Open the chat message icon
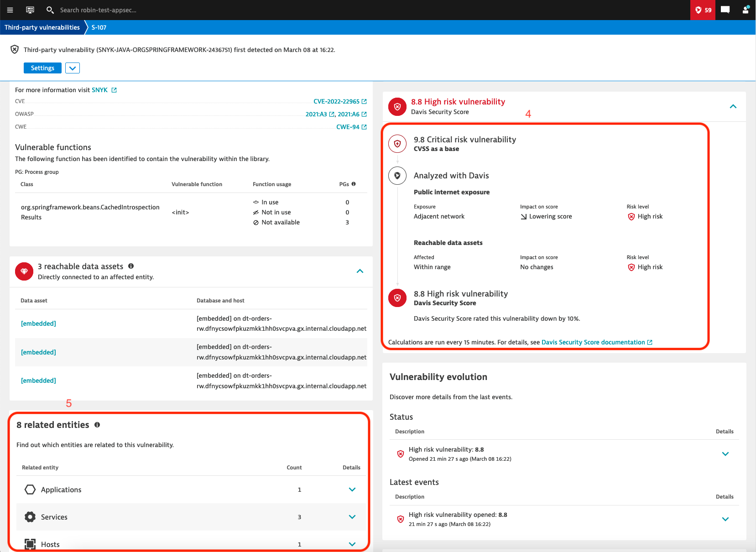 pos(725,10)
